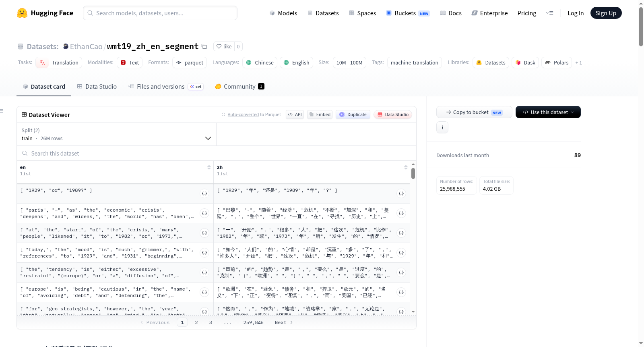Open the collapsed sidebar menu icon at left edge
Viewport: 644px width, 347px height.
click(2, 111)
